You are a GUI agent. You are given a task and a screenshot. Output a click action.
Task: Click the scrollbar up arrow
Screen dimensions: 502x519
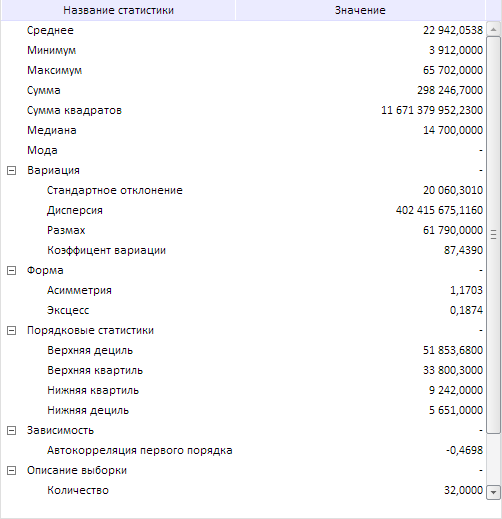(x=494, y=29)
